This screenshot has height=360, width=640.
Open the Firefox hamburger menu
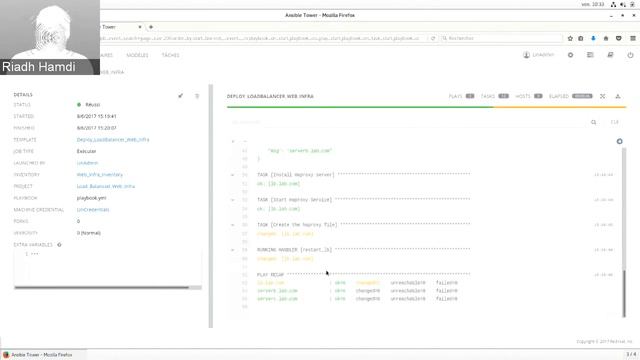pyautogui.click(x=633, y=38)
